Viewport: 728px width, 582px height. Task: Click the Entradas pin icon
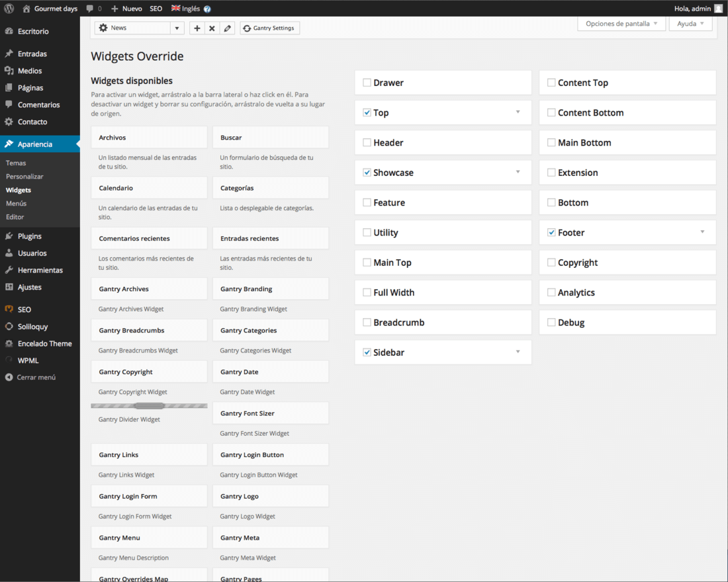9,54
